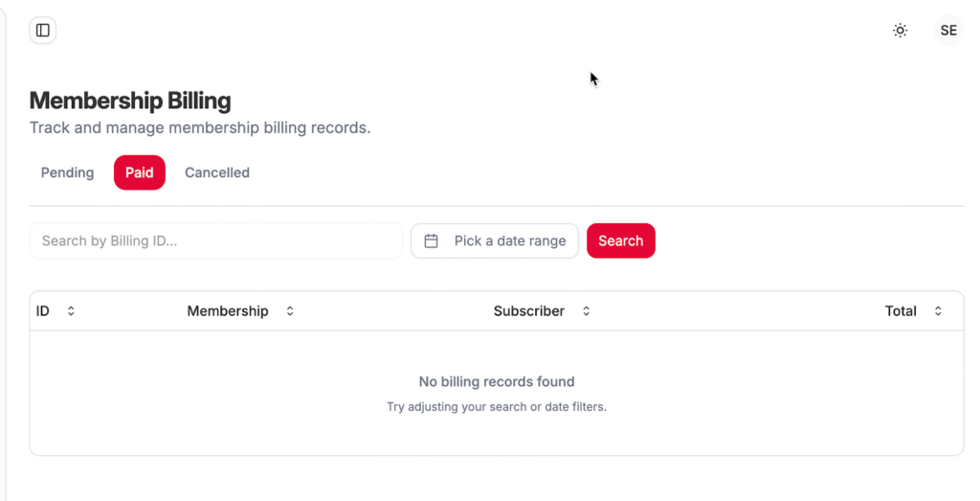
Task: Click the Subscriber column header text
Action: [x=528, y=311]
